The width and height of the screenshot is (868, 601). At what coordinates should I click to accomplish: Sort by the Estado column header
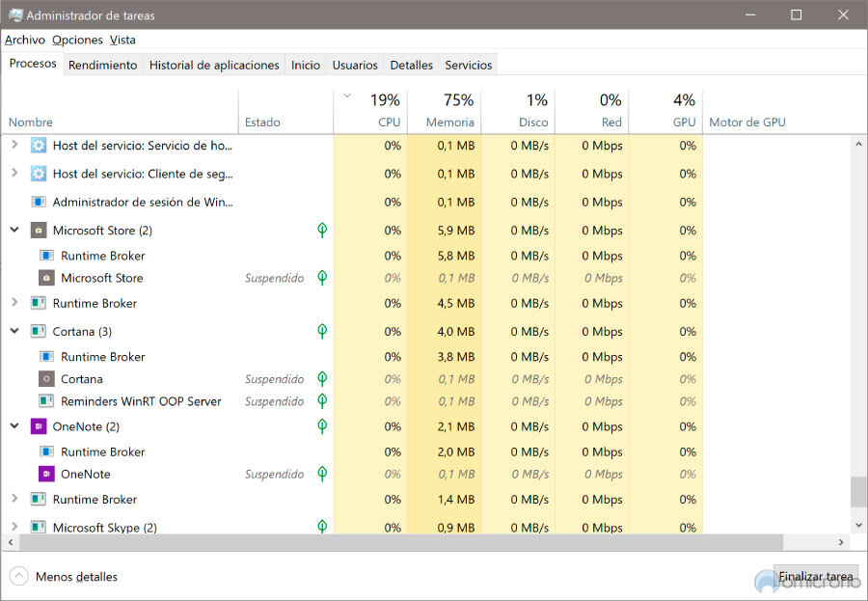(285, 111)
